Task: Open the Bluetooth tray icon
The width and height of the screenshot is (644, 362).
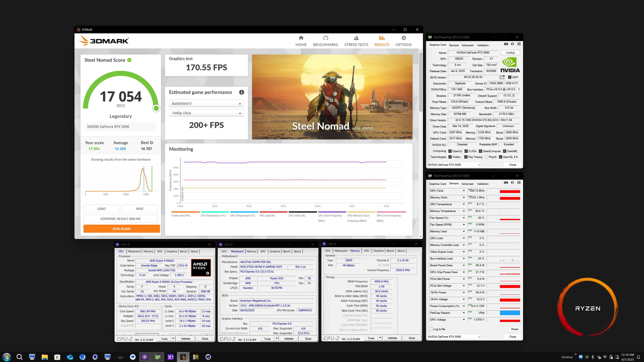Action: pyautogui.click(x=593, y=357)
